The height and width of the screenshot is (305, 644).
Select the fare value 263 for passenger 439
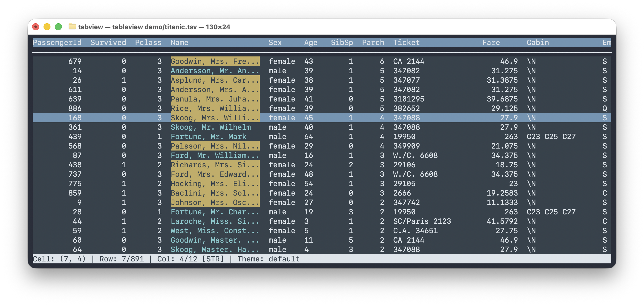[x=511, y=137]
